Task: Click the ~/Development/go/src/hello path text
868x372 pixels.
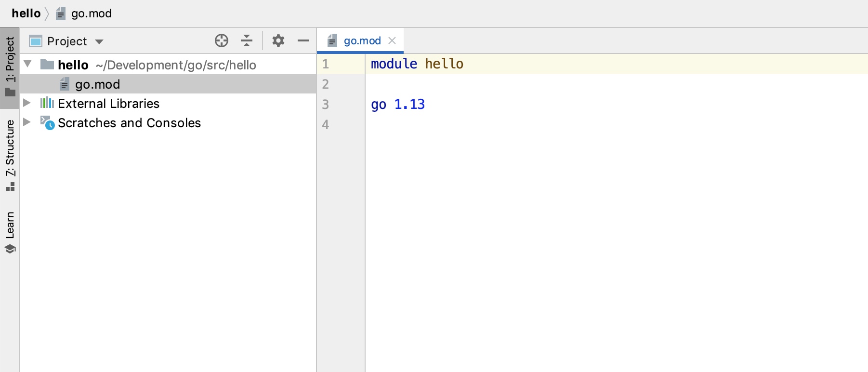Action: [176, 65]
